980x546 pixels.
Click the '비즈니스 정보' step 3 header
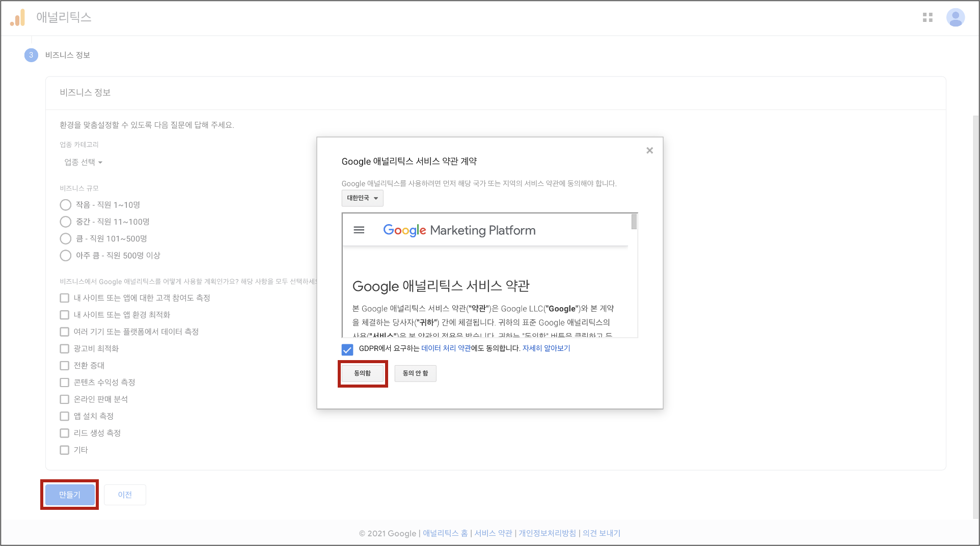point(67,55)
